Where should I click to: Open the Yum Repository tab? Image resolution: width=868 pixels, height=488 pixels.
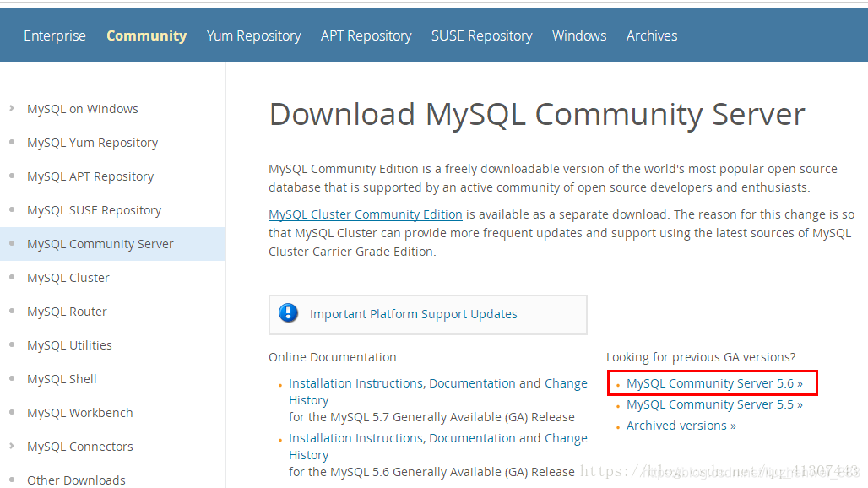click(253, 35)
